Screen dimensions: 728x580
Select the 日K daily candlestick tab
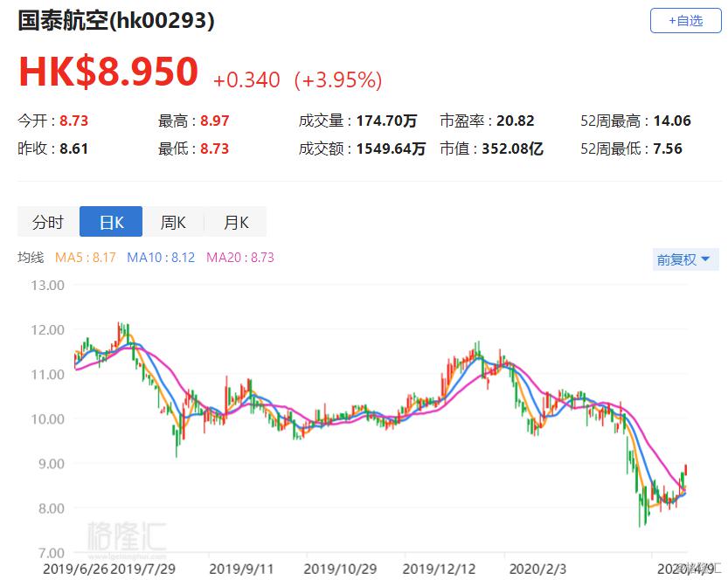tap(110, 222)
